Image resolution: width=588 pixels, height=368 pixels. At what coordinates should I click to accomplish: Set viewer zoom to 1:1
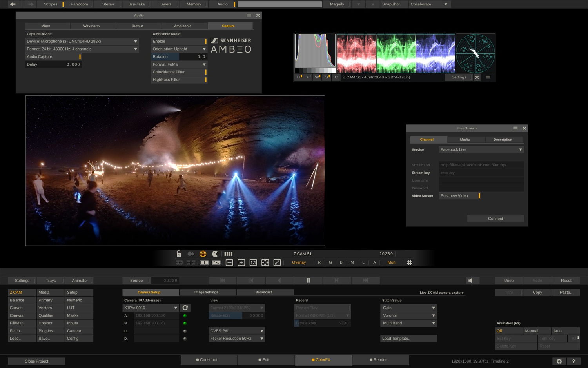coord(253,262)
